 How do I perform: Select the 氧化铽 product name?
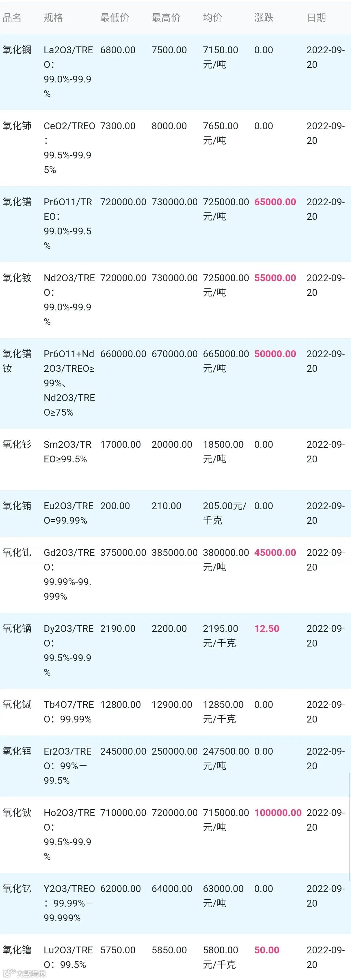17,705
